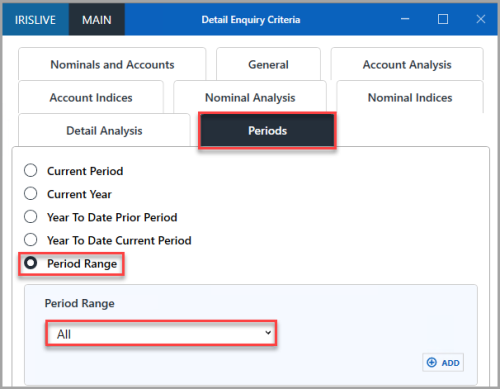Select Year To Date Prior Period

(31, 217)
